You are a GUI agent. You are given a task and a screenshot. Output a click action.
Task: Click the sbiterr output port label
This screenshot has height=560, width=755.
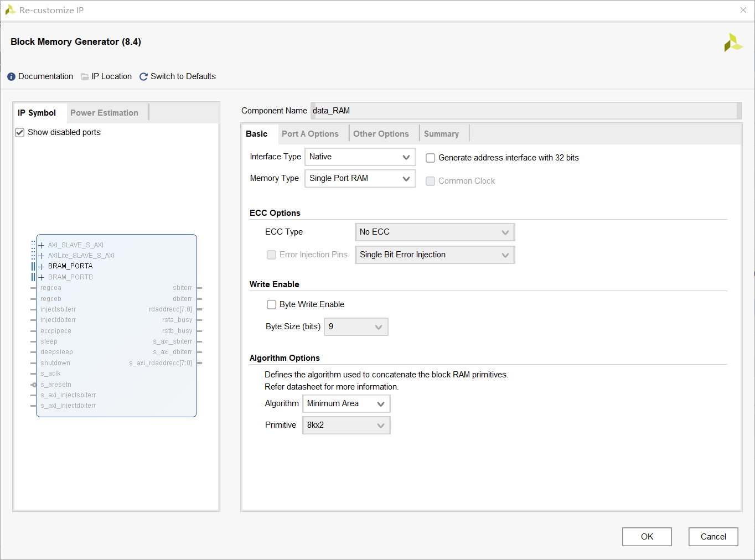pos(182,288)
